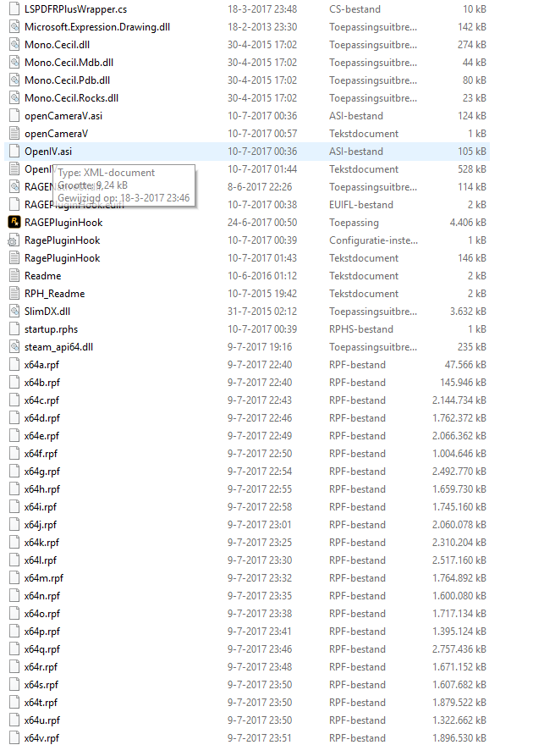This screenshot has width=544, height=756.
Task: Click file name x64d.rpf
Action: coord(42,418)
